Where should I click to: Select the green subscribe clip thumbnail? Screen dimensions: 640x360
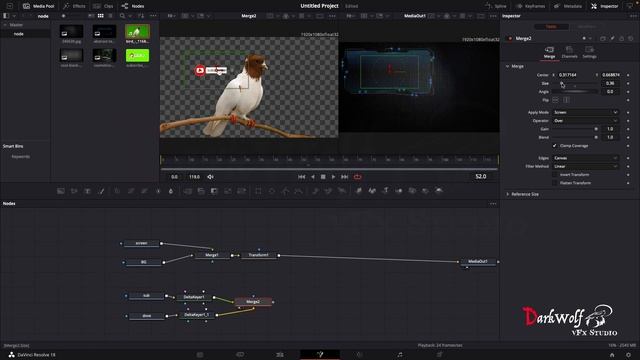click(x=137, y=56)
